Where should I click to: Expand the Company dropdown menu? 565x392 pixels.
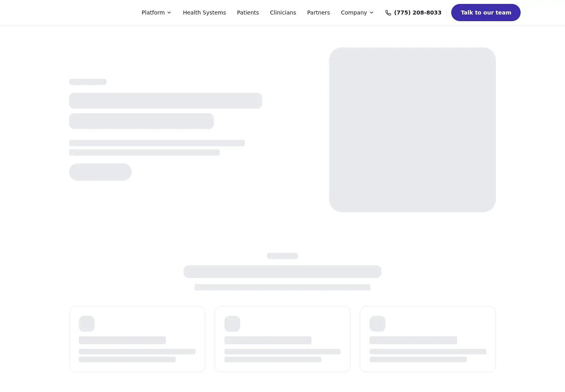(x=357, y=13)
